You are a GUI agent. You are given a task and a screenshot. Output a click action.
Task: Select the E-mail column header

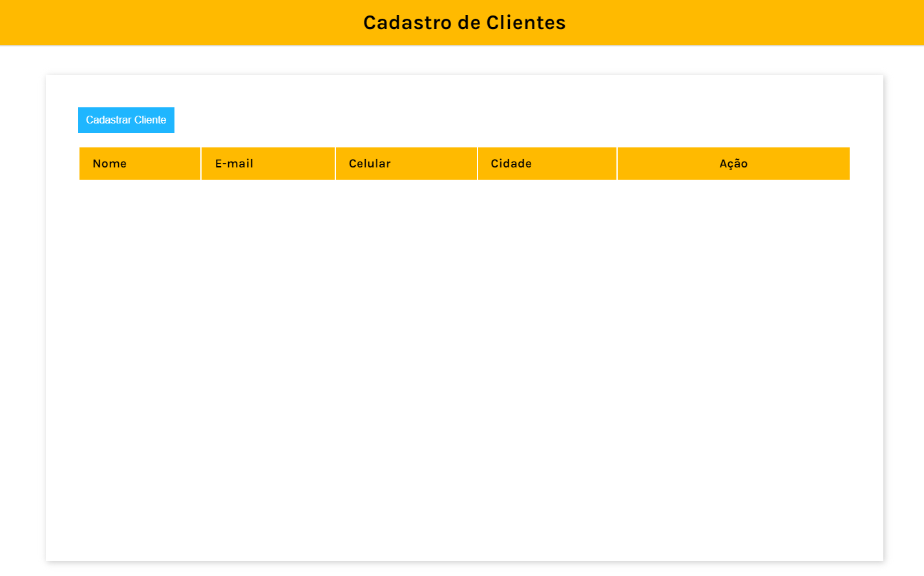point(268,164)
